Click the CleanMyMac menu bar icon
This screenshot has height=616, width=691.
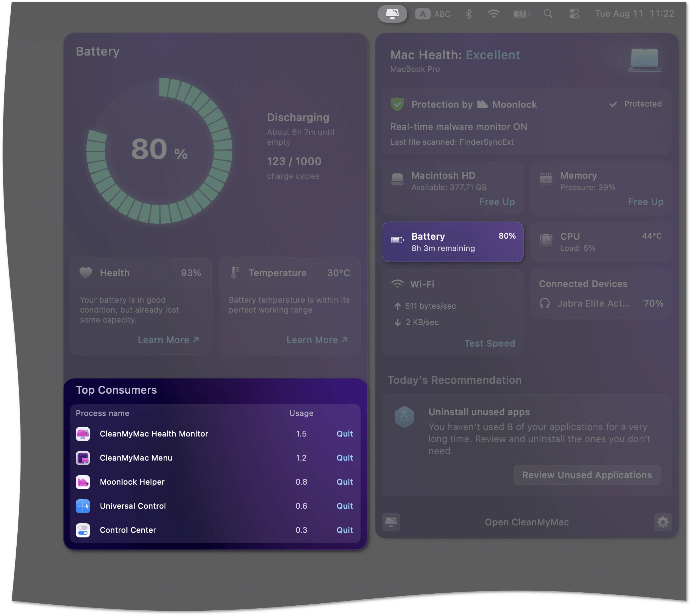point(392,14)
